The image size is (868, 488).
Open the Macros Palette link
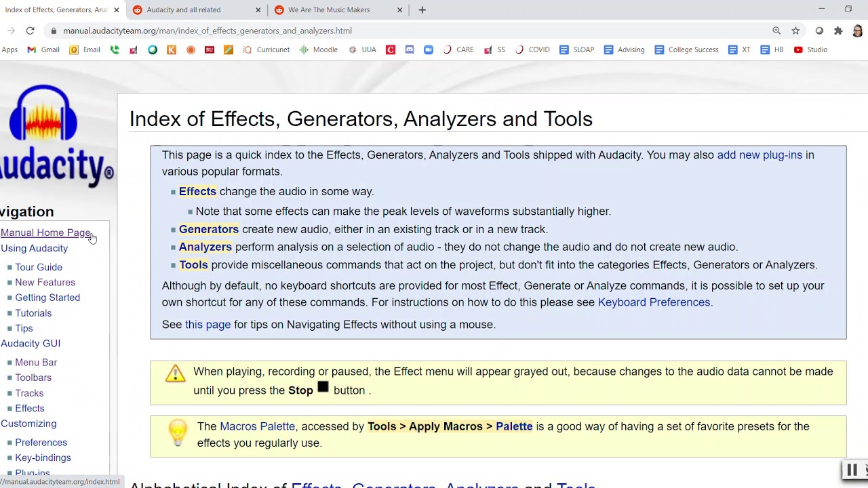point(257,426)
